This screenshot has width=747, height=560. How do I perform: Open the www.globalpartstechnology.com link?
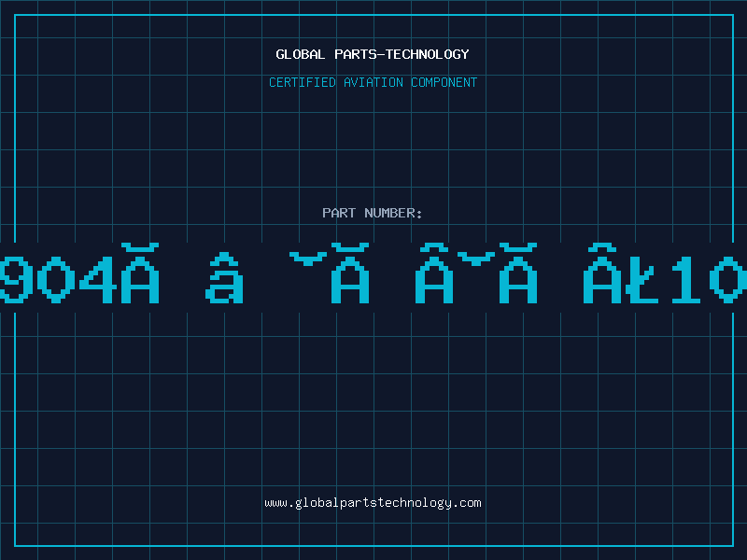pyautogui.click(x=373, y=503)
